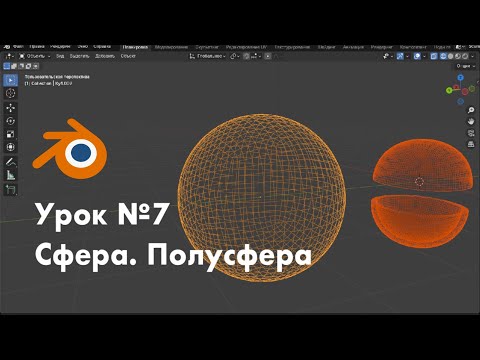Select the combined Transform tool
Image resolution: width=480 pixels, height=360 pixels.
point(10,147)
